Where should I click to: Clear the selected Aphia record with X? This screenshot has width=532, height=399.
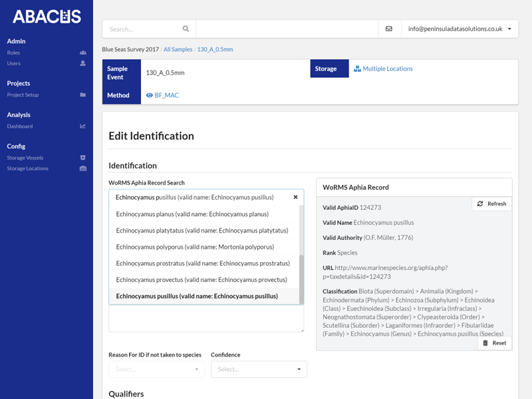295,198
